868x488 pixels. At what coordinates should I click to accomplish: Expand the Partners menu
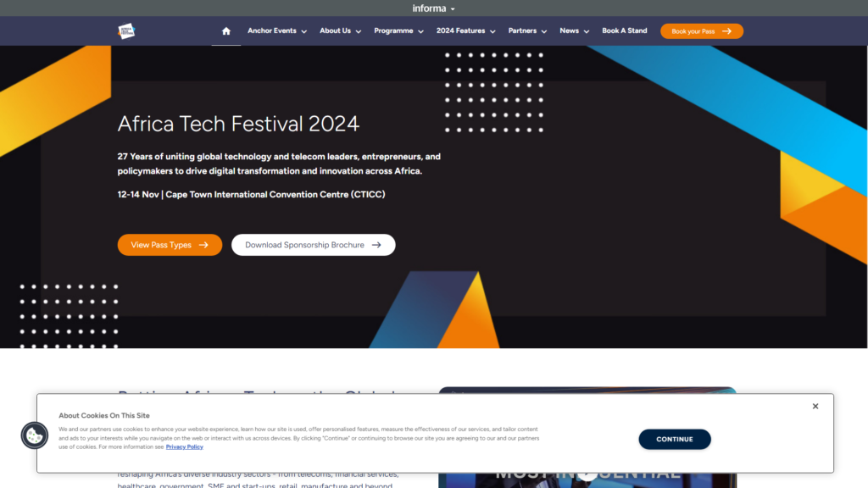(x=527, y=31)
